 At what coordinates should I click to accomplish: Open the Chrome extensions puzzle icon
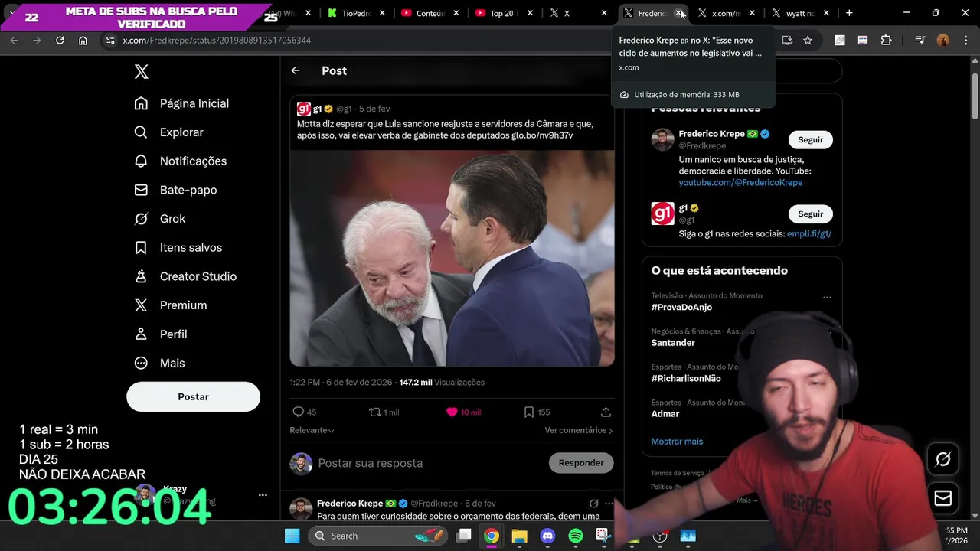[x=886, y=40]
